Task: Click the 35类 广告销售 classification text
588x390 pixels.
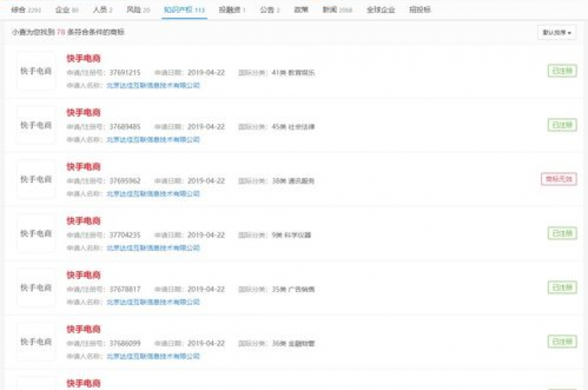Action: (x=293, y=289)
